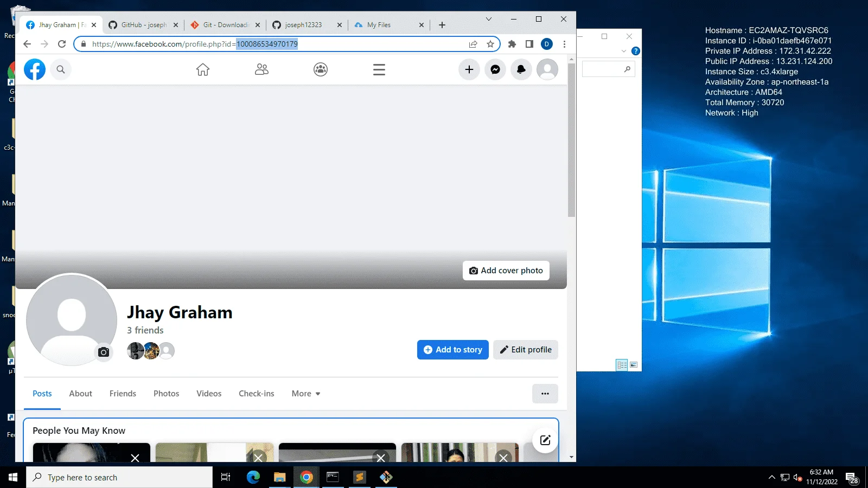Click the Facebook logo icon

pos(35,69)
